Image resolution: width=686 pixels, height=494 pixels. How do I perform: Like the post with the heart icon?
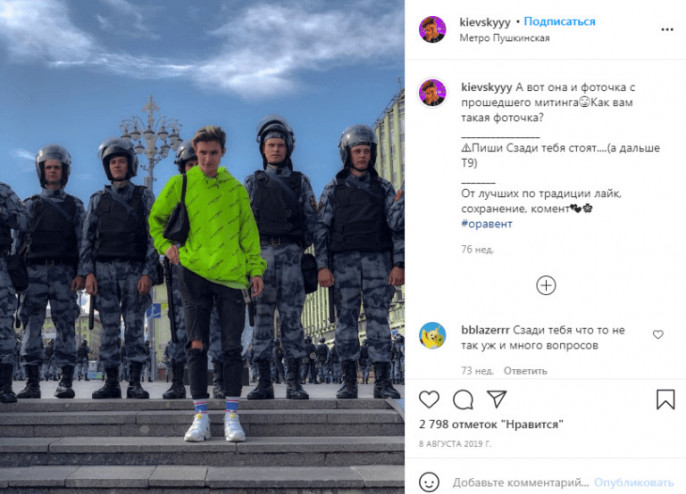(x=429, y=399)
